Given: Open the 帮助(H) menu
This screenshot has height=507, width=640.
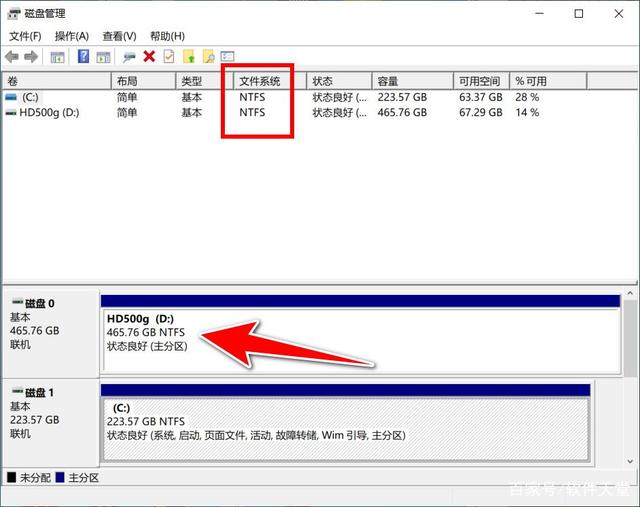Looking at the screenshot, I should [167, 36].
